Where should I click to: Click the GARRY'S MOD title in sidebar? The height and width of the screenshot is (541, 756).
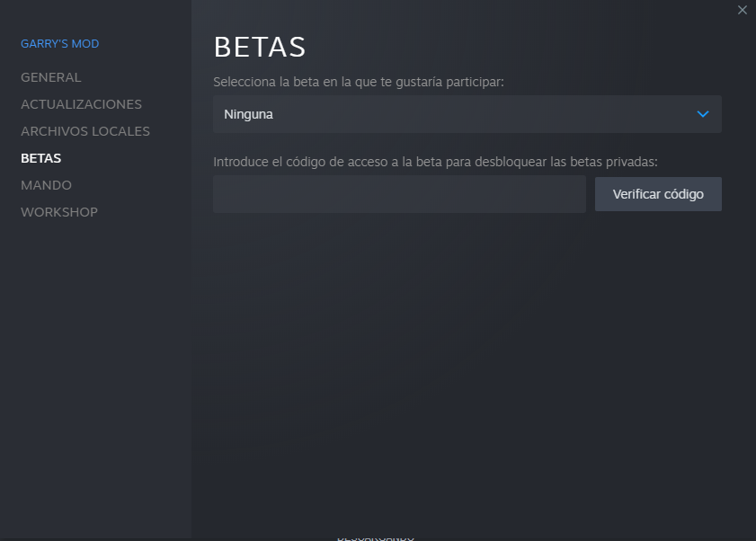tap(60, 44)
